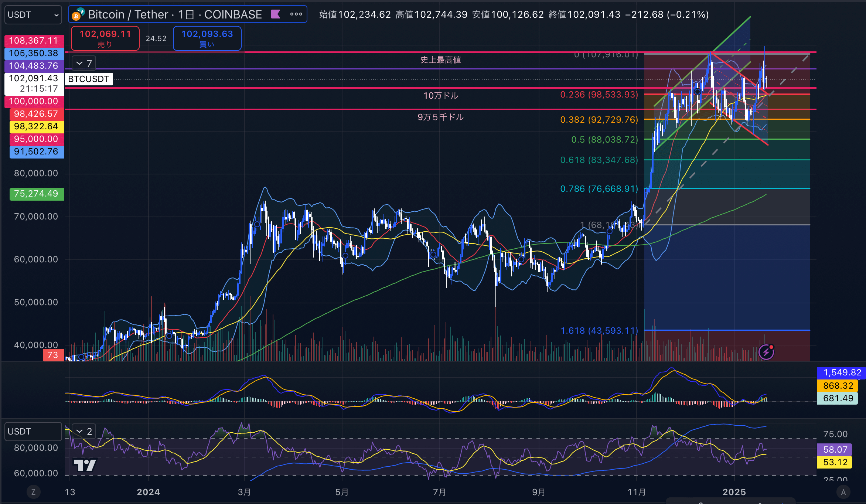Click the 100,000.00 price label
Image resolution: width=866 pixels, height=504 pixels.
[34, 101]
